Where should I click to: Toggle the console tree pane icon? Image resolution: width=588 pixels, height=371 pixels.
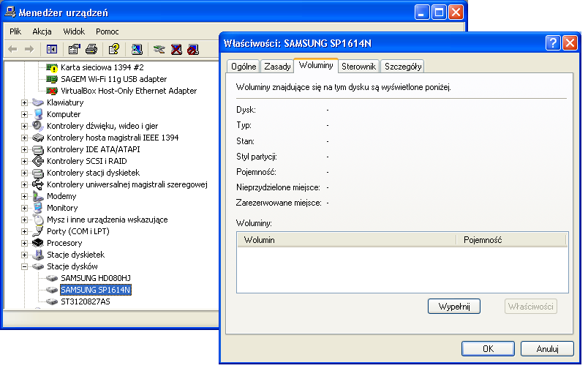(52, 49)
